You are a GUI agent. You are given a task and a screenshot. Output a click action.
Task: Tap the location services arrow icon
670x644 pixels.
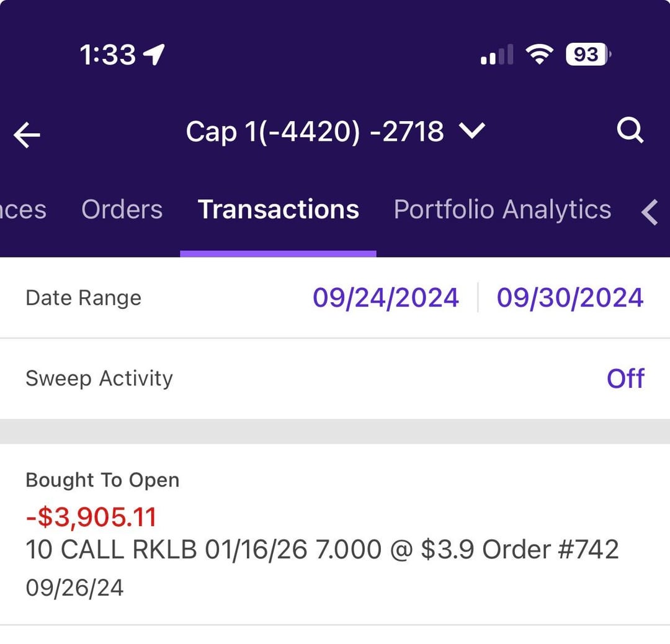pos(154,55)
